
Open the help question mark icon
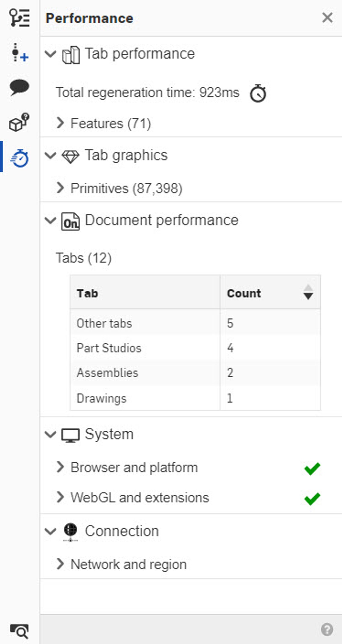click(x=327, y=629)
